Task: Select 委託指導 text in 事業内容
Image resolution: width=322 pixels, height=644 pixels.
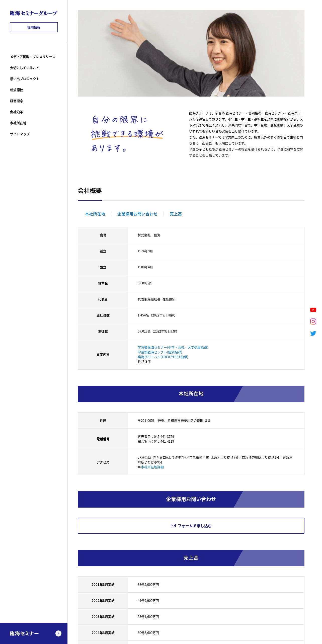Action: pyautogui.click(x=144, y=362)
